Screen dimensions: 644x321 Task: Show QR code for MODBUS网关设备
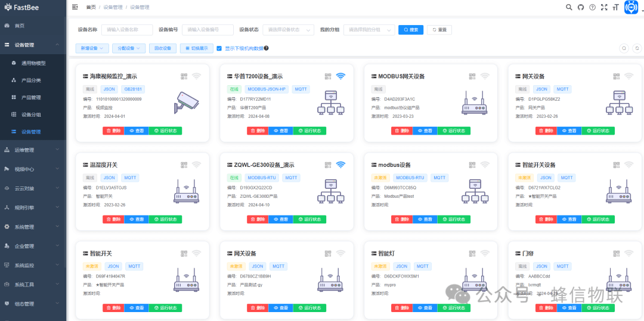tap(472, 76)
